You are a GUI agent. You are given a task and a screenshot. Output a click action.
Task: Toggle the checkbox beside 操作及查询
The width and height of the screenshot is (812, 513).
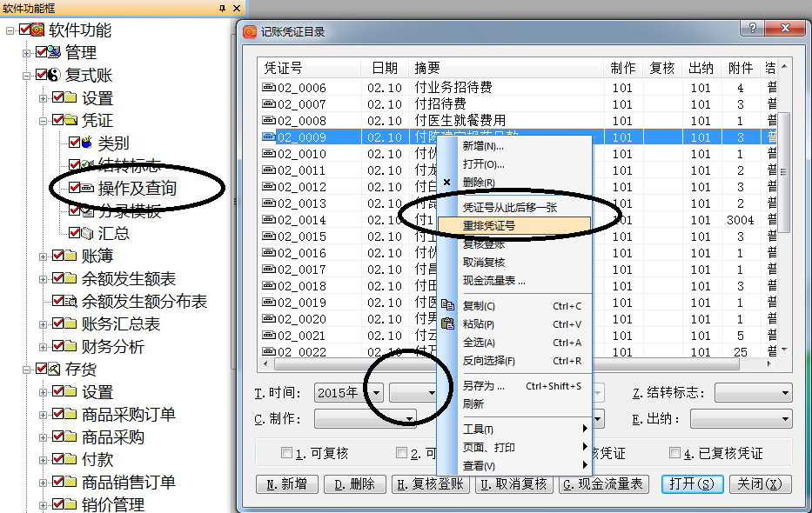(73, 187)
